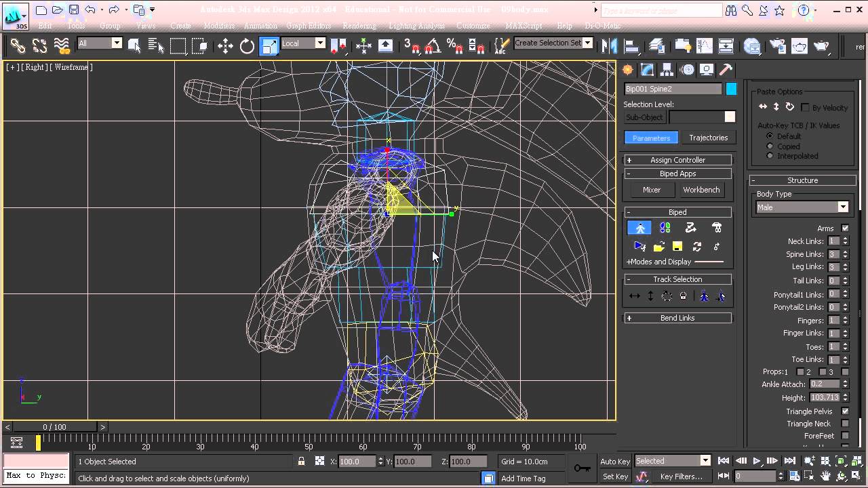Open the Utilities hammer panel

pyautogui.click(x=726, y=70)
